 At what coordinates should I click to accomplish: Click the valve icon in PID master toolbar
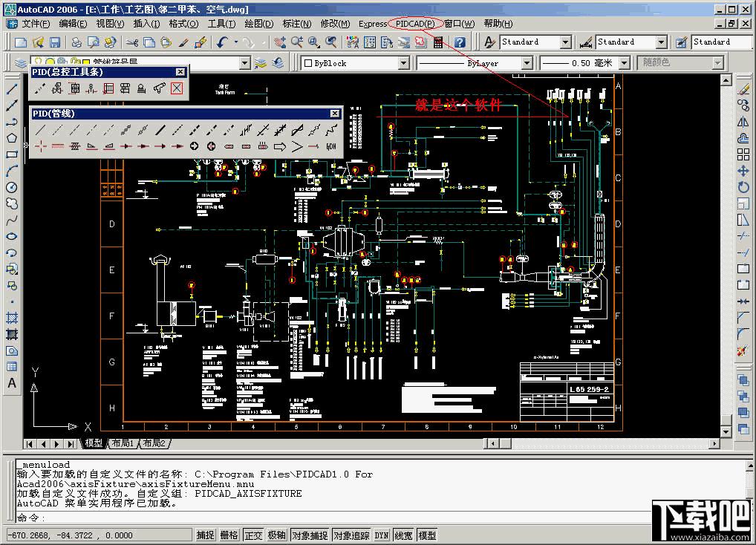56,88
